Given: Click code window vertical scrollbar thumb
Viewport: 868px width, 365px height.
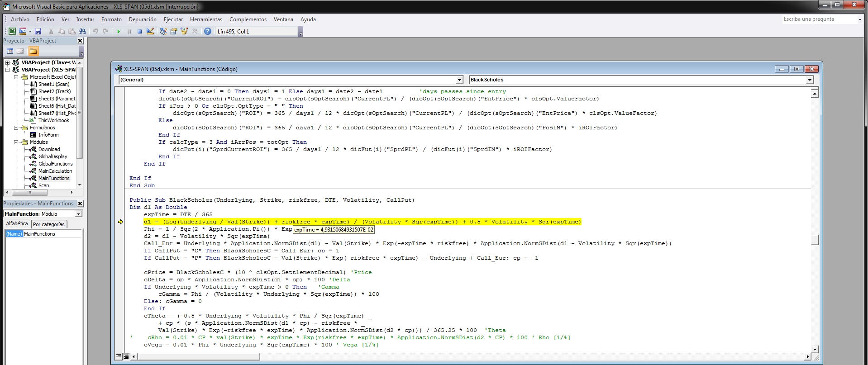Looking at the screenshot, I should point(815,240).
